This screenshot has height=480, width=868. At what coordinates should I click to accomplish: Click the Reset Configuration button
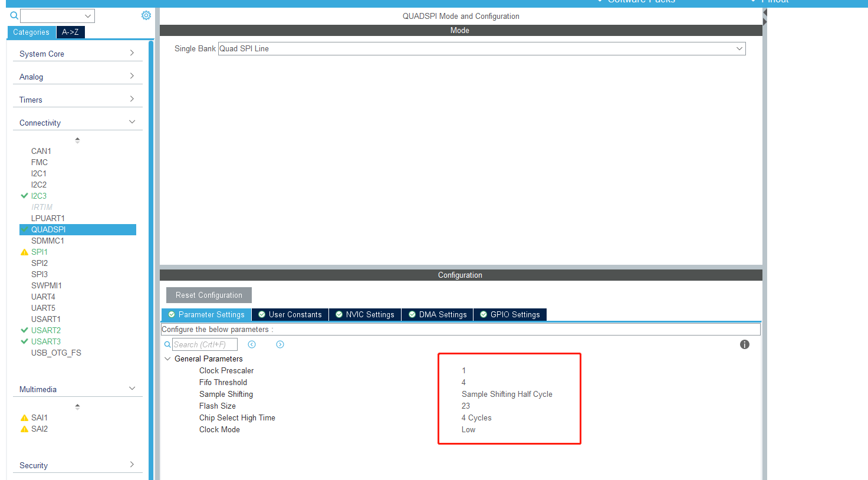coord(208,295)
